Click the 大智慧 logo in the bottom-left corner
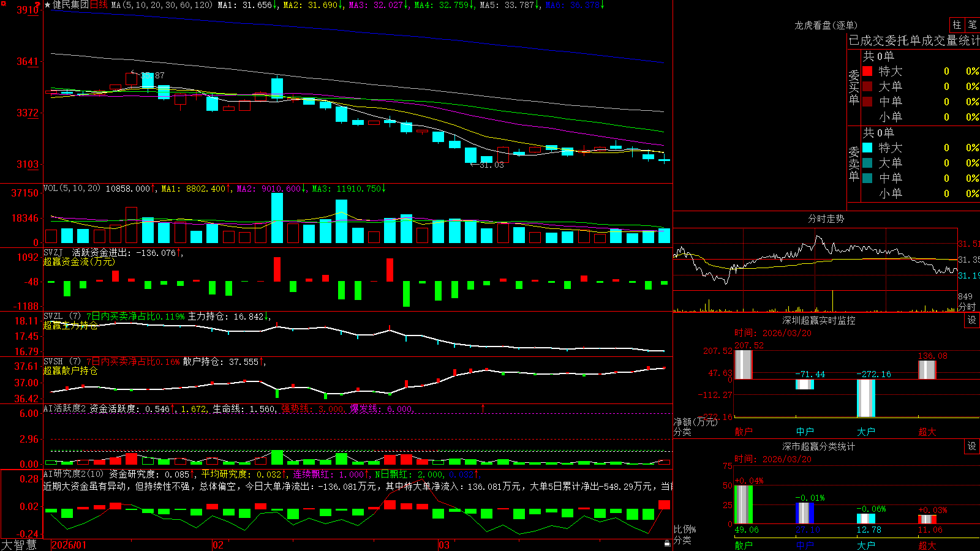Image resolution: width=980 pixels, height=551 pixels. coord(18,545)
